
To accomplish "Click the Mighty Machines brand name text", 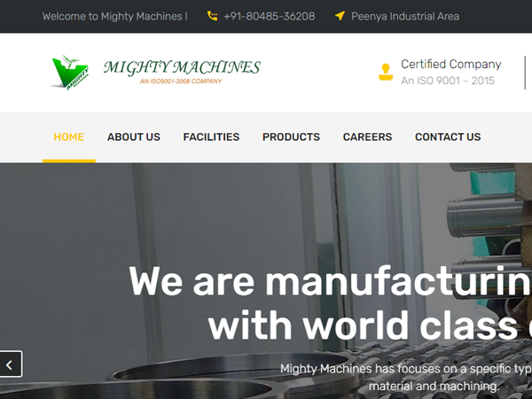I will click(182, 67).
